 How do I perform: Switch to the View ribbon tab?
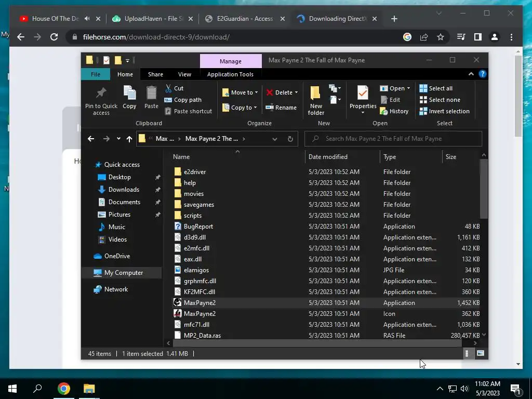pos(184,74)
